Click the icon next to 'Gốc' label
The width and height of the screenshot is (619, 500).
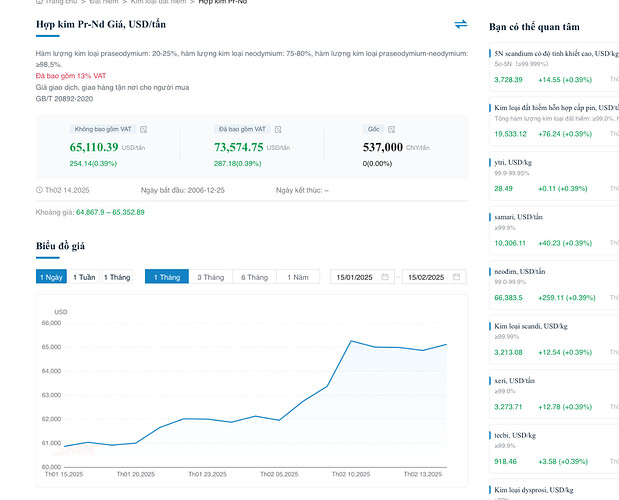coord(391,129)
